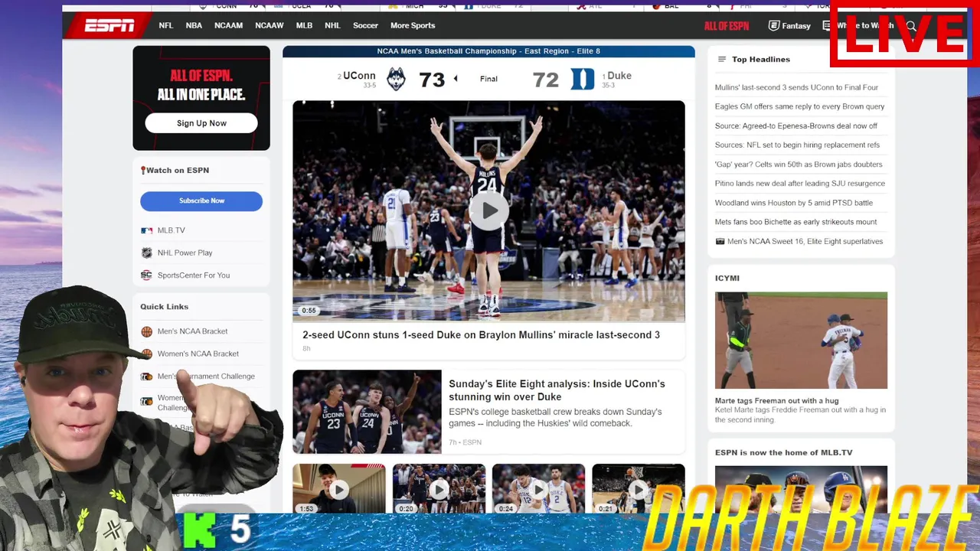Screen dimensions: 980x551
Task: Open 'Gap' year Celts win 50th headline
Action: click(x=799, y=165)
